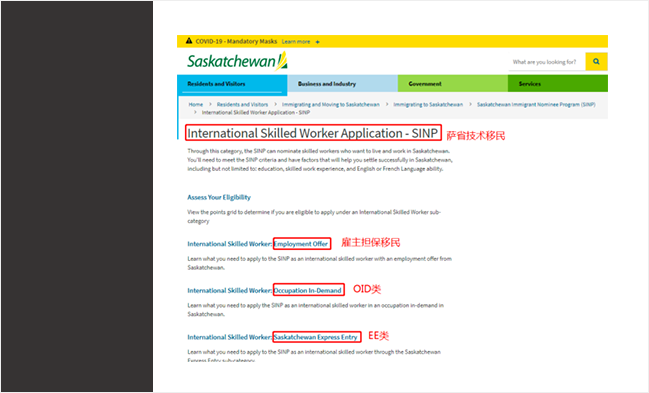This screenshot has width=649, height=393.
Task: Open the Residents and Visitors tab
Action: coord(232,84)
